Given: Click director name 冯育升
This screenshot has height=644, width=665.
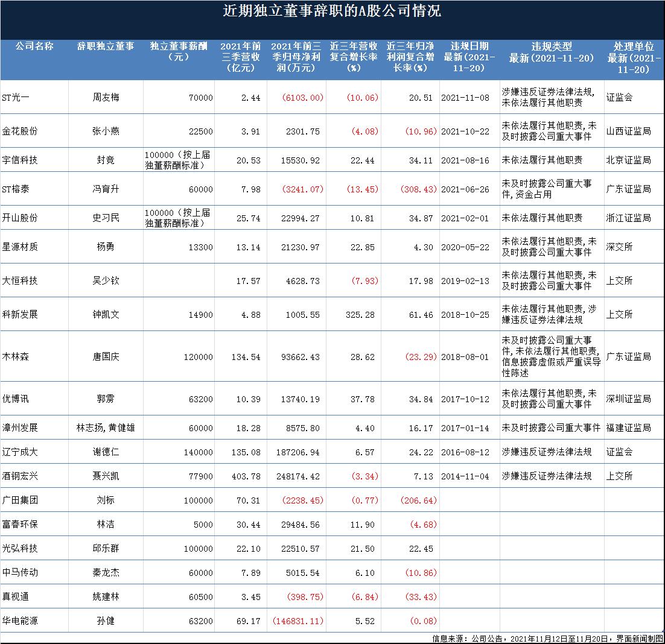Looking at the screenshot, I should 106,189.
